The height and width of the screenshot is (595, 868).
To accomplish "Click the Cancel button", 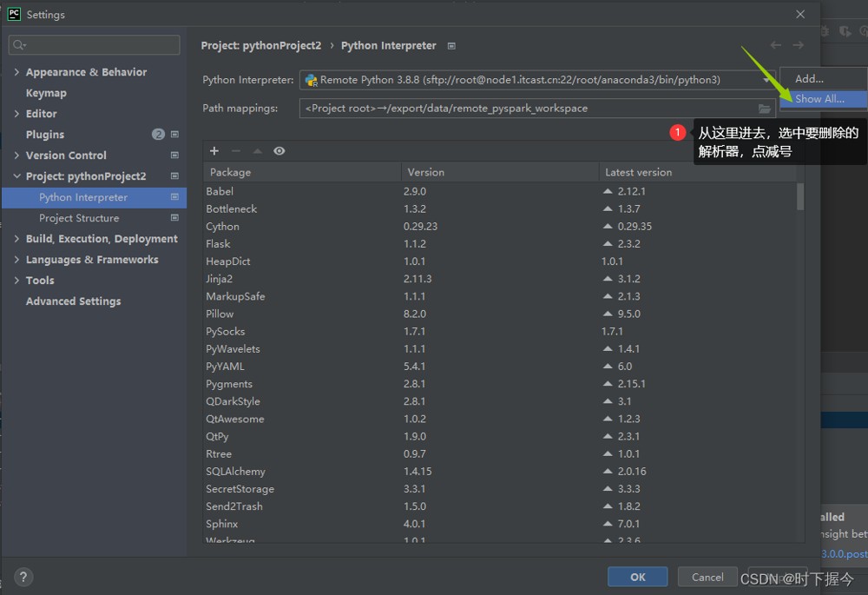I will coord(707,577).
